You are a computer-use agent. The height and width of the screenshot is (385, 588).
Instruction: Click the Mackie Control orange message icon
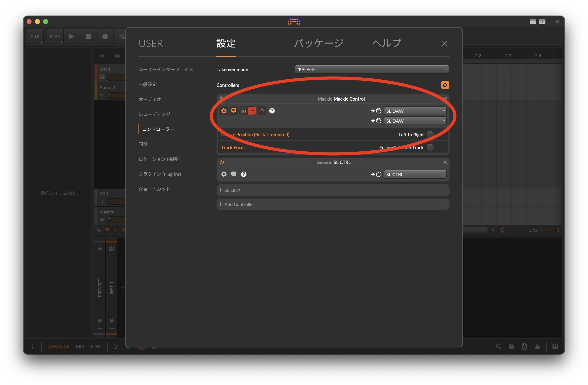[x=234, y=111]
